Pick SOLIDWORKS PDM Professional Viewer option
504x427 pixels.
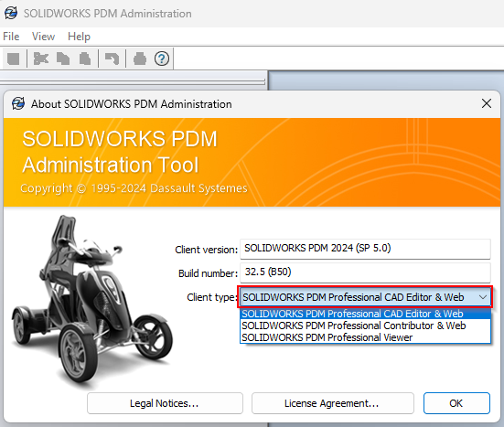click(x=366, y=337)
